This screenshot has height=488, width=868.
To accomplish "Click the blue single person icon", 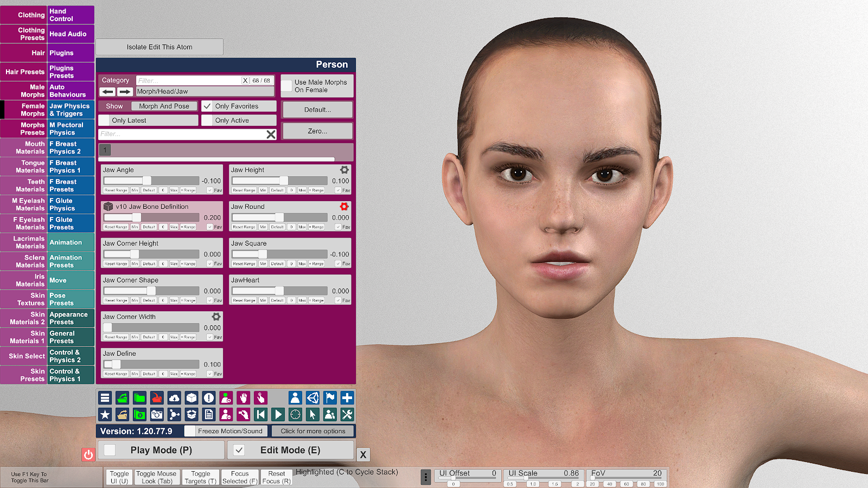I will [295, 398].
